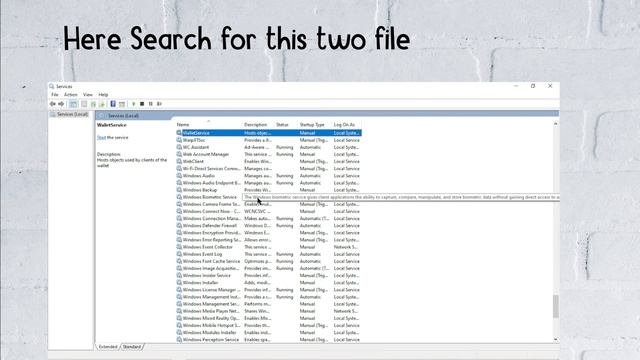
Task: Click the Help toolbar icon (blue)
Action: click(113, 104)
